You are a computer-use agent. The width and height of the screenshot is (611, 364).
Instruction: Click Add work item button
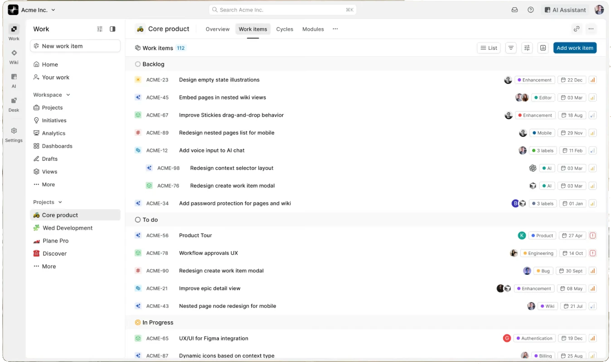tap(575, 48)
